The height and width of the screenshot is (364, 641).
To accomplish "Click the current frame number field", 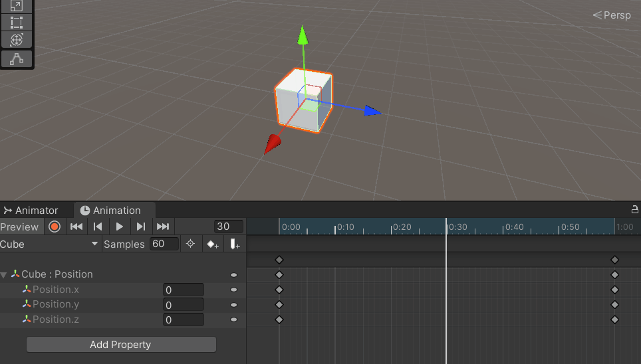I will click(229, 227).
